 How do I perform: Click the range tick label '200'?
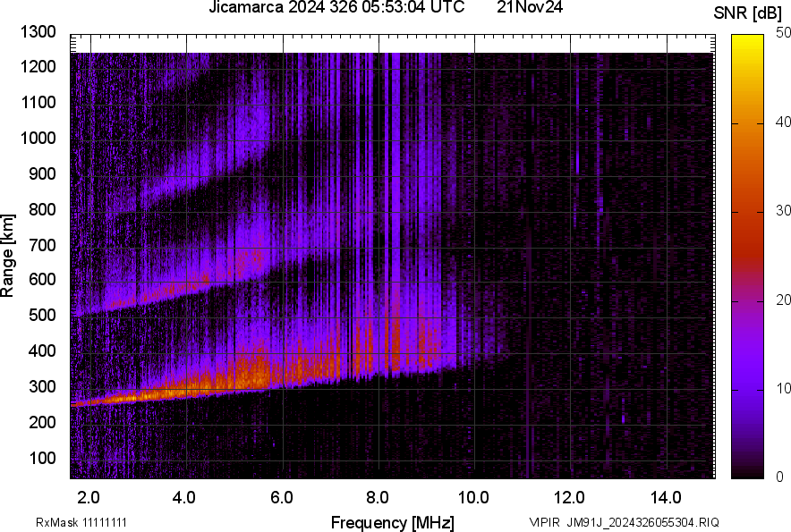click(x=42, y=422)
